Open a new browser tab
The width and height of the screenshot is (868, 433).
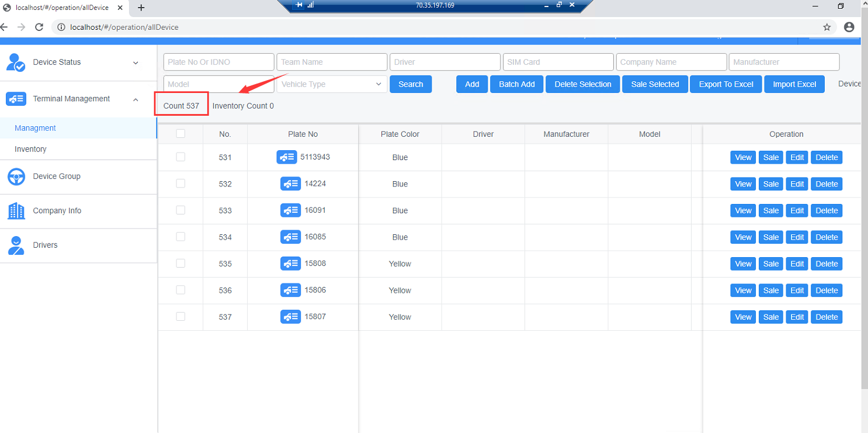(141, 8)
